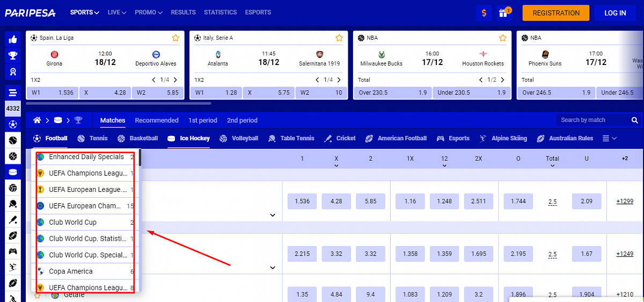This screenshot has width=644, height=302.
Task: Expand the SPORTS dropdown menu
Action: pos(85,12)
